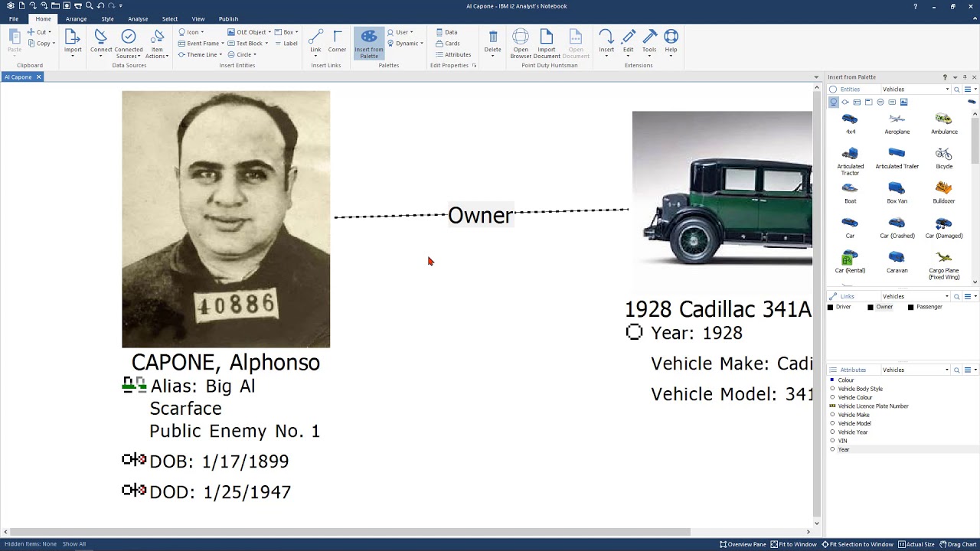
Task: Open the File menu
Action: click(x=14, y=18)
